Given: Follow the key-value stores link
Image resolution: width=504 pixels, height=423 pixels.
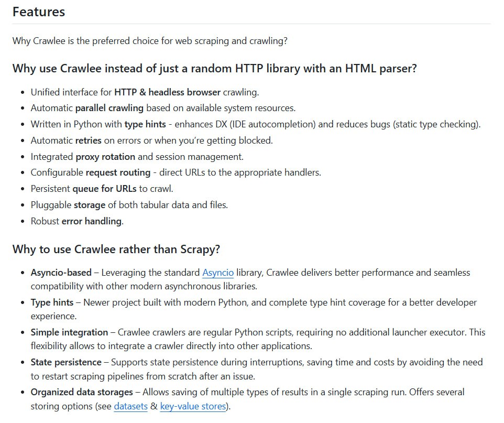Looking at the screenshot, I should tap(193, 406).
